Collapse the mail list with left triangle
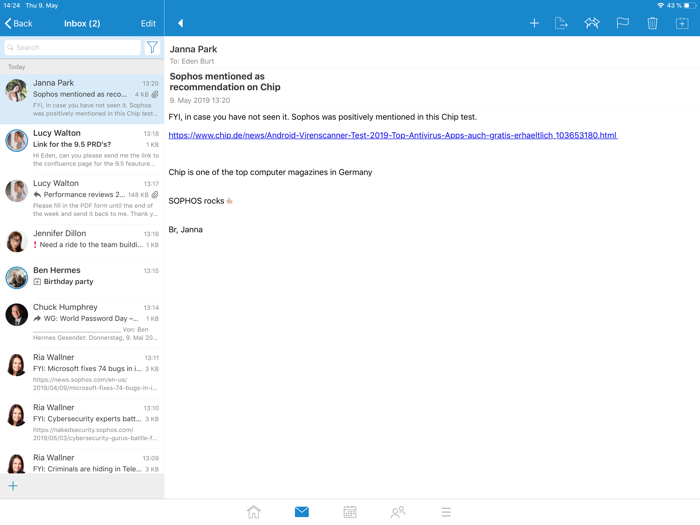 click(x=180, y=23)
